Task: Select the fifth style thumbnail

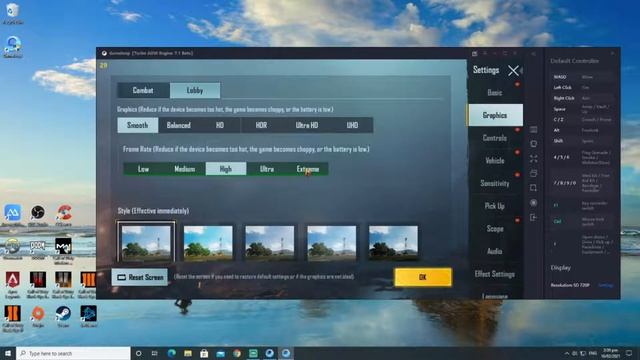Action: [393, 242]
